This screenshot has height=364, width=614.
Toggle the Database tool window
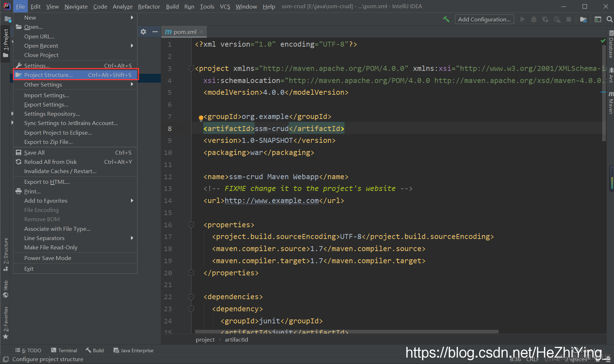click(611, 44)
